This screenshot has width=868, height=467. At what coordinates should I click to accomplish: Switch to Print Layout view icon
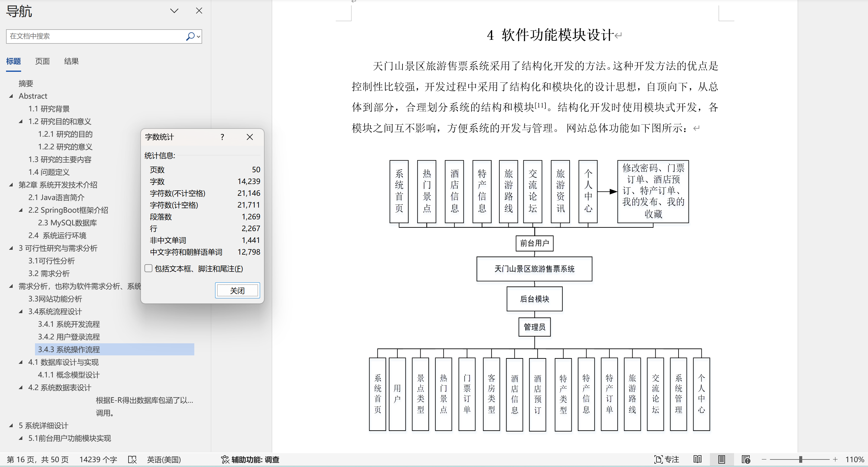point(721,459)
